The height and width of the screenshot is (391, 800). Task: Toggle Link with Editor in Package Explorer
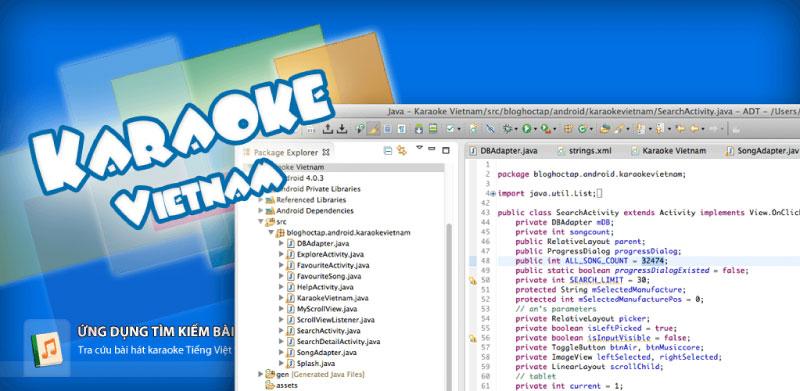[x=402, y=151]
